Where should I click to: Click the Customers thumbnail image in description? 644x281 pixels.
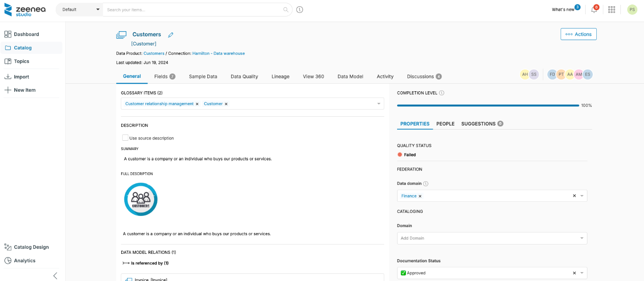click(141, 199)
